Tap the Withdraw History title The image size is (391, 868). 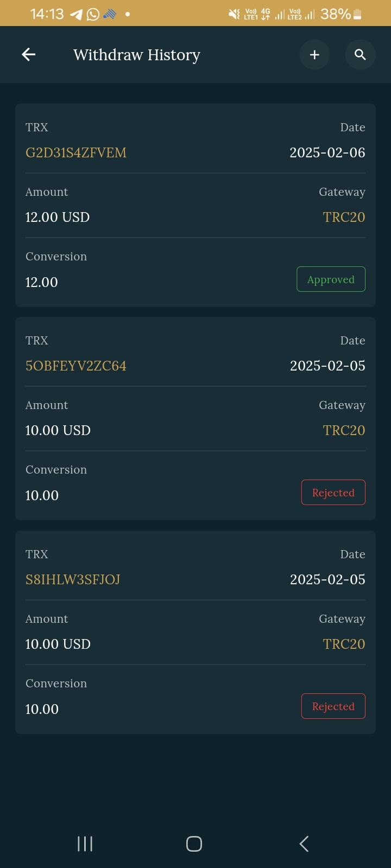tap(137, 55)
